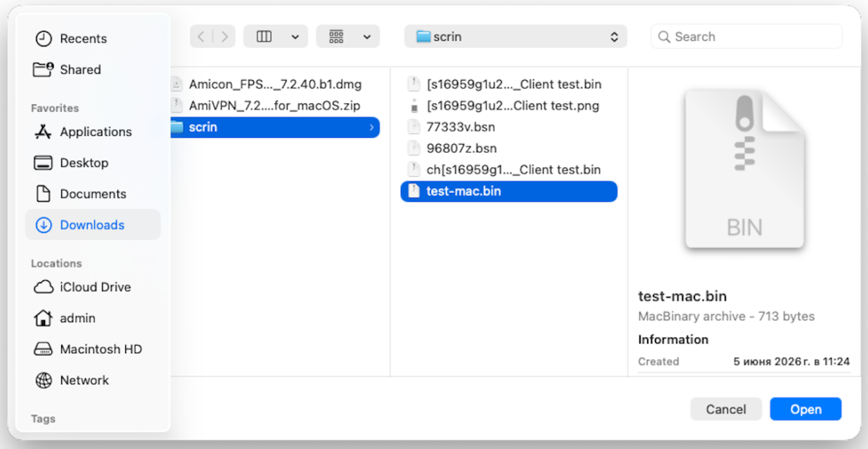868x449 pixels.
Task: Go forward with the right chevron button
Action: 224,37
